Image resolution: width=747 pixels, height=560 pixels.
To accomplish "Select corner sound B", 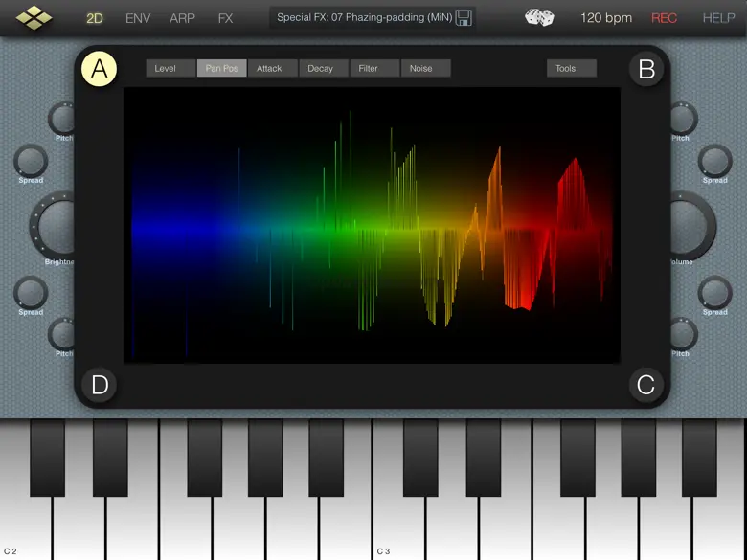I will (646, 69).
